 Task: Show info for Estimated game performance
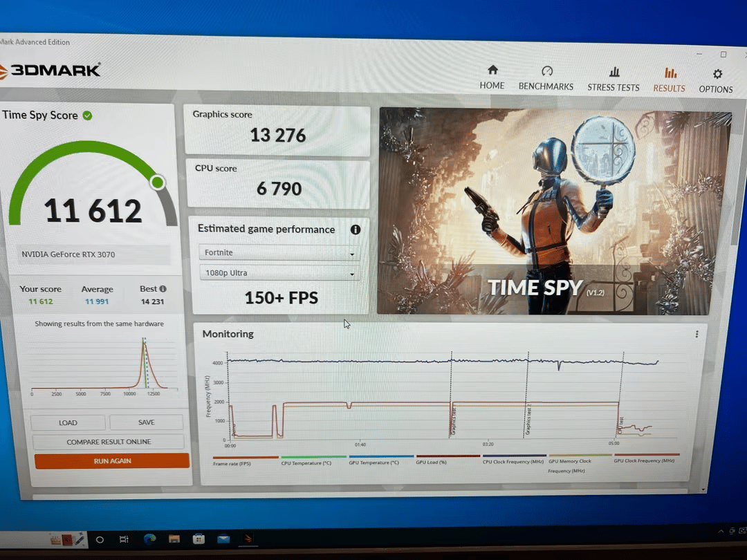click(356, 230)
